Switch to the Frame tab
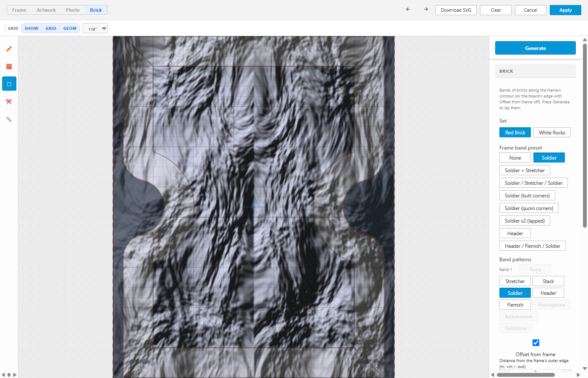Viewport: 588px width, 378px height. coord(19,10)
